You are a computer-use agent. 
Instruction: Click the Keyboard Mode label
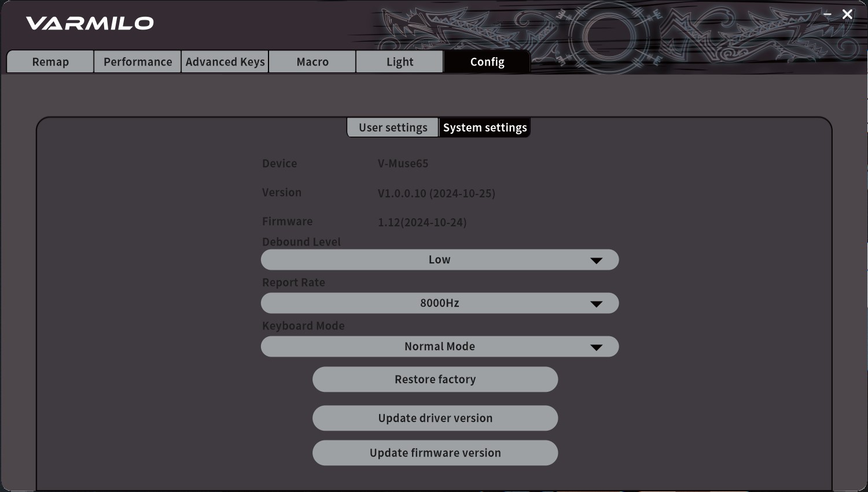(303, 326)
